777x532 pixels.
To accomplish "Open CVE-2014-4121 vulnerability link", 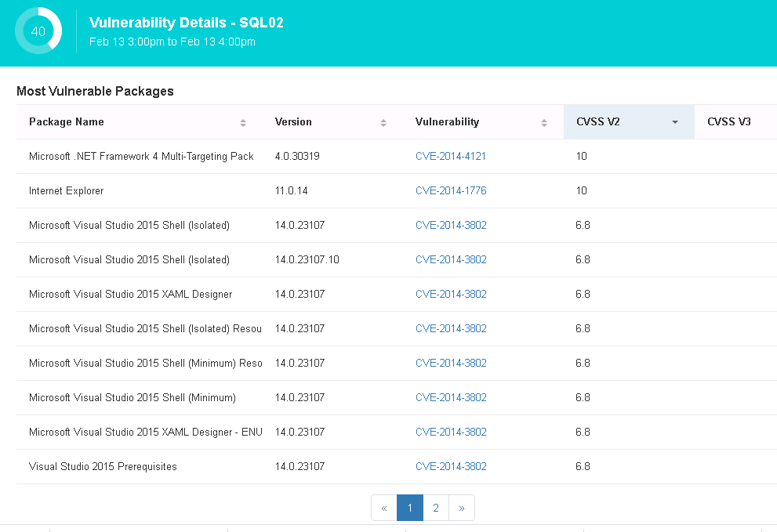I will tap(451, 157).
